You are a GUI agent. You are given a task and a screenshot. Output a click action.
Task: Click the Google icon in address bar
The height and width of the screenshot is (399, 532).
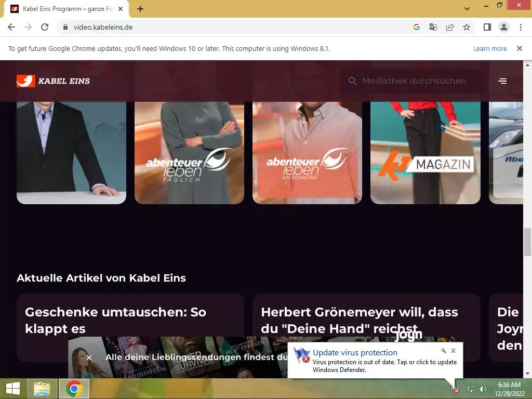pos(417,27)
